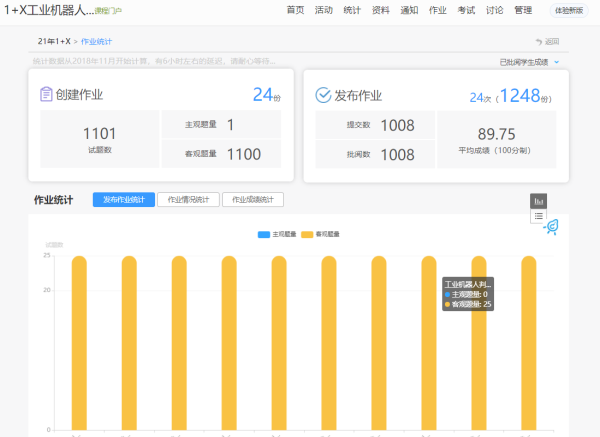Click the 客观题量 value 1100
The height and width of the screenshot is (437, 600).
tap(244, 154)
